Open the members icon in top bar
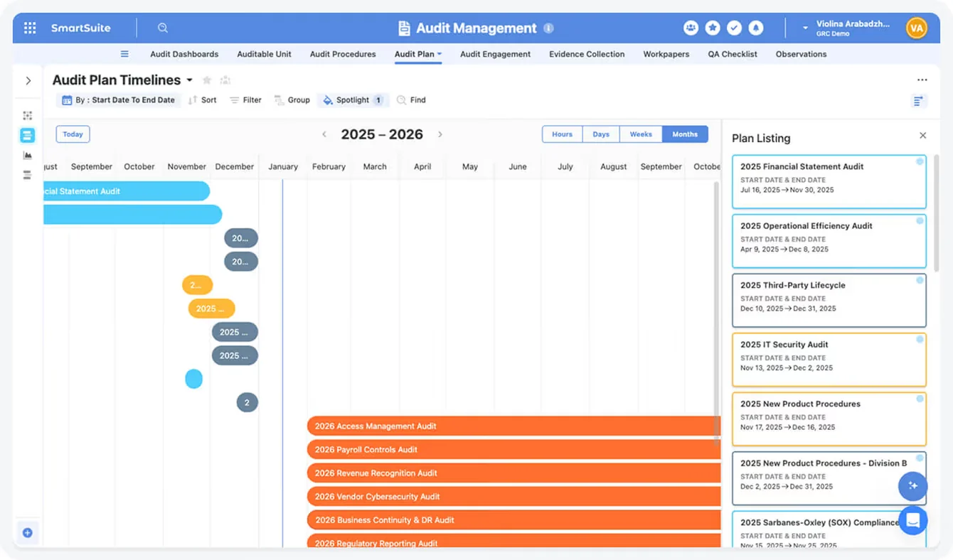The height and width of the screenshot is (560, 953). pos(691,28)
